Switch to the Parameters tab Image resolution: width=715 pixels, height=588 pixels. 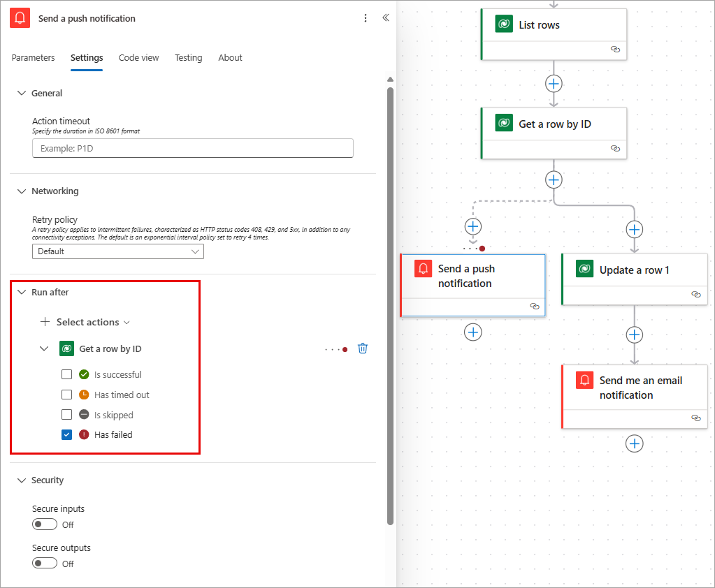(x=33, y=58)
